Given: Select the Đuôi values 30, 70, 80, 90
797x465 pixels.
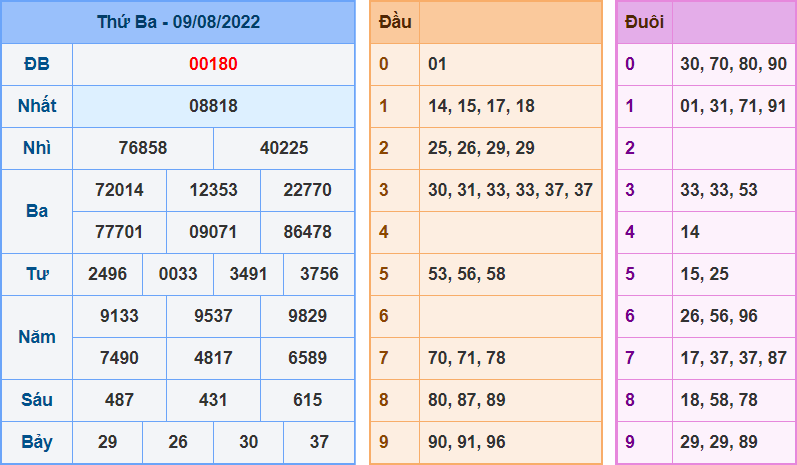Looking at the screenshot, I should [x=733, y=64].
